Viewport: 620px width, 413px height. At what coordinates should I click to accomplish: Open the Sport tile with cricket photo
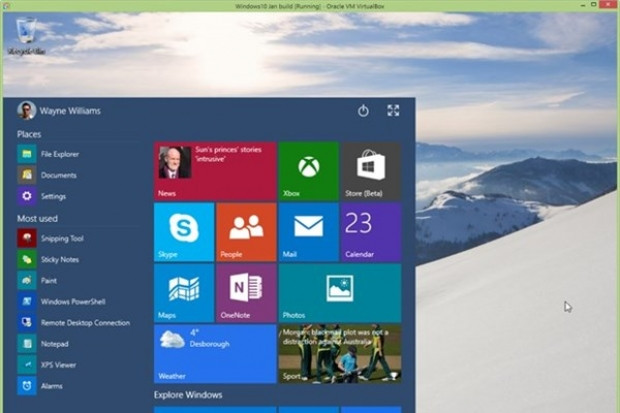(340, 354)
